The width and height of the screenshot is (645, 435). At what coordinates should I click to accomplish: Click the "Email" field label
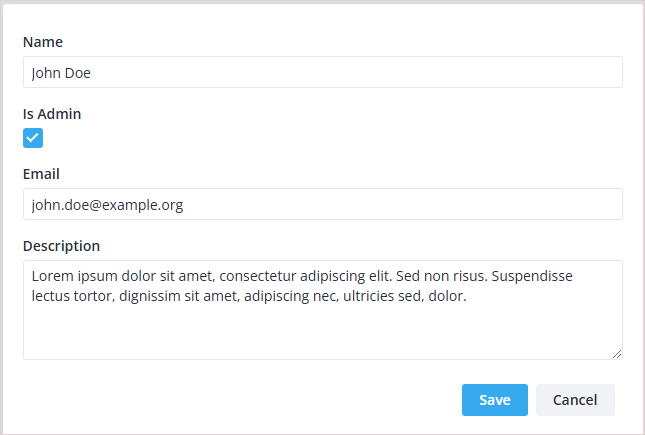(42, 174)
